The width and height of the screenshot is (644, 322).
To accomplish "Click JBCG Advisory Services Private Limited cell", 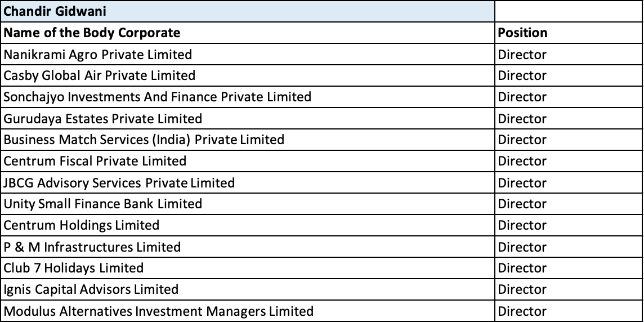I will pos(247,183).
